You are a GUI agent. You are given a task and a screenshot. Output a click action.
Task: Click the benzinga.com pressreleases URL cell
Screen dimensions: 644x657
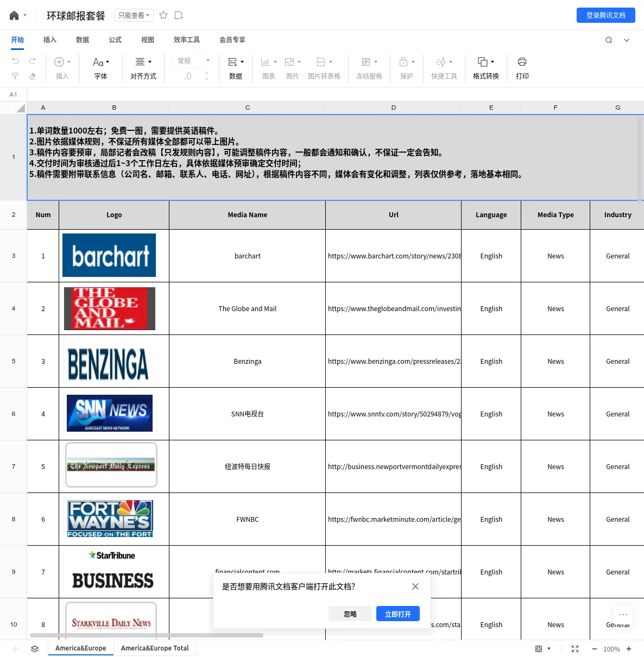(x=394, y=361)
